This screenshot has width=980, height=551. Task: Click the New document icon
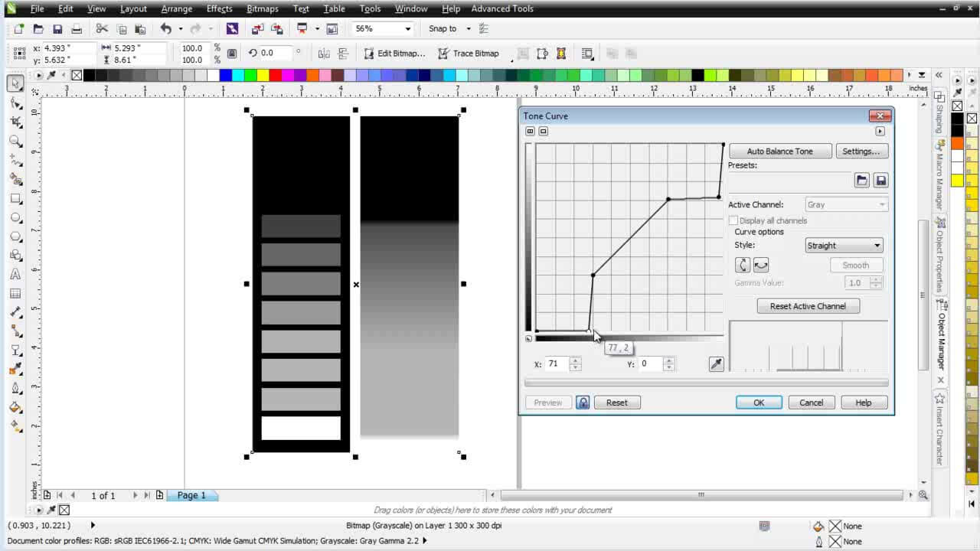19,29
